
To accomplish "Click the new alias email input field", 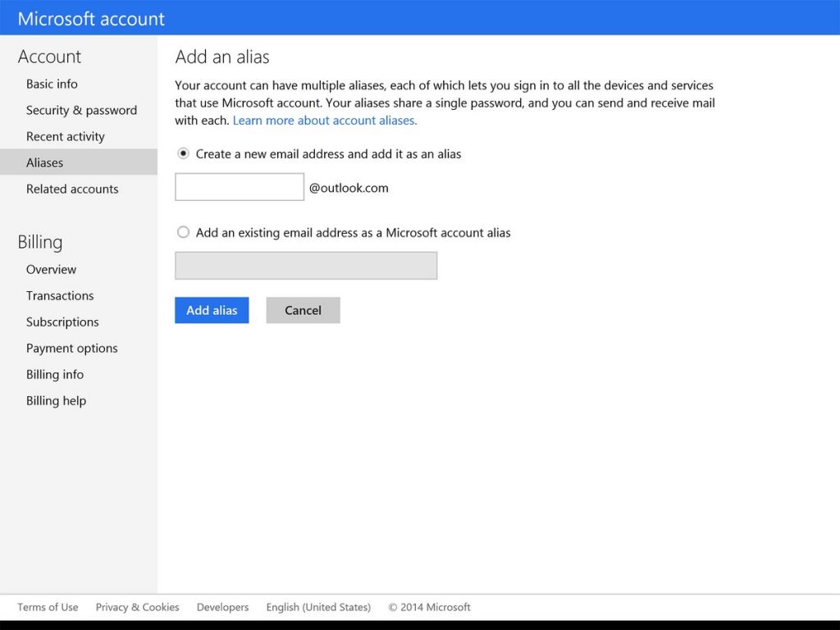I will point(239,186).
